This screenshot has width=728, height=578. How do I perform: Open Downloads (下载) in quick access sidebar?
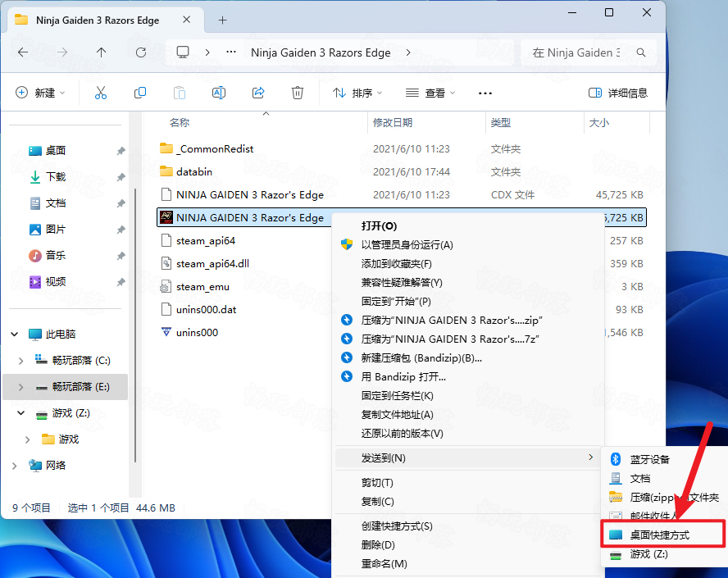click(55, 177)
